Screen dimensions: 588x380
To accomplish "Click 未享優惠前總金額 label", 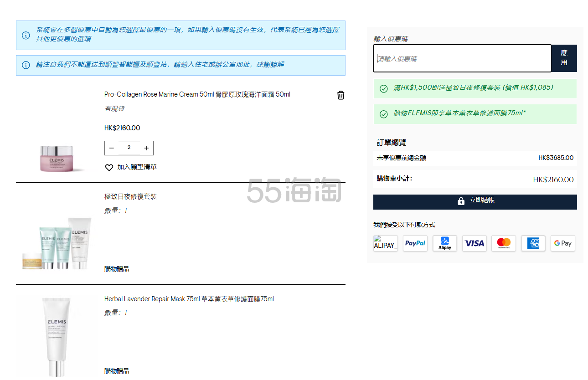I will pyautogui.click(x=401, y=158).
